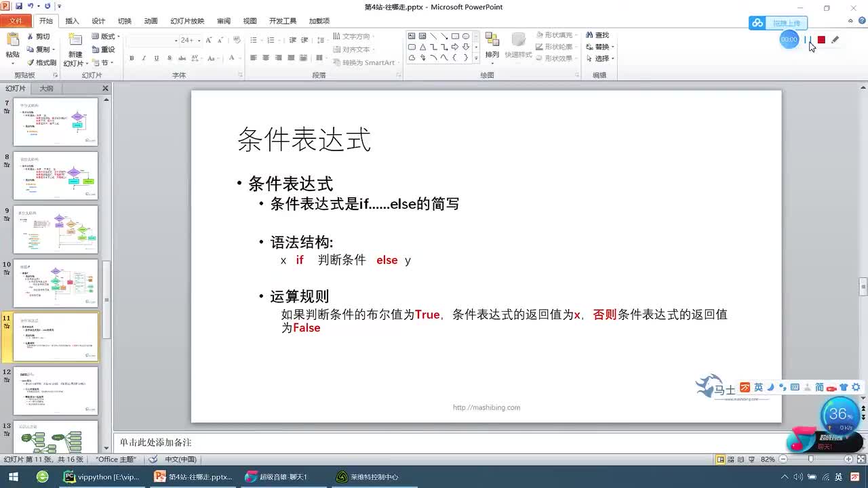Open the 文字方向 (Text Direction) dropdown
This screenshot has width=868, height=488.
pyautogui.click(x=354, y=37)
